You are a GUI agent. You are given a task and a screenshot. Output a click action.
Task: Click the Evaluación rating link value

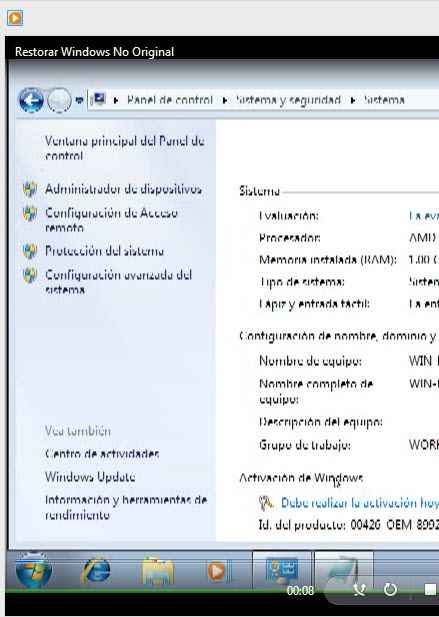point(424,216)
